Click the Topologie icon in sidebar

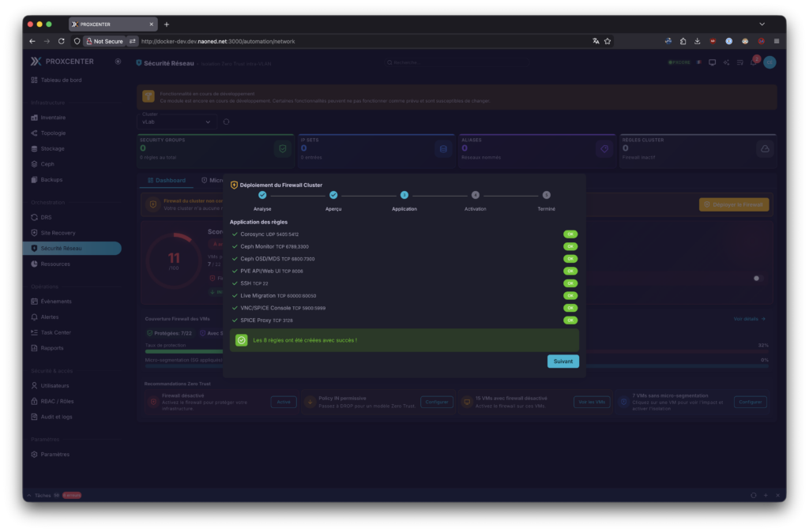(34, 133)
